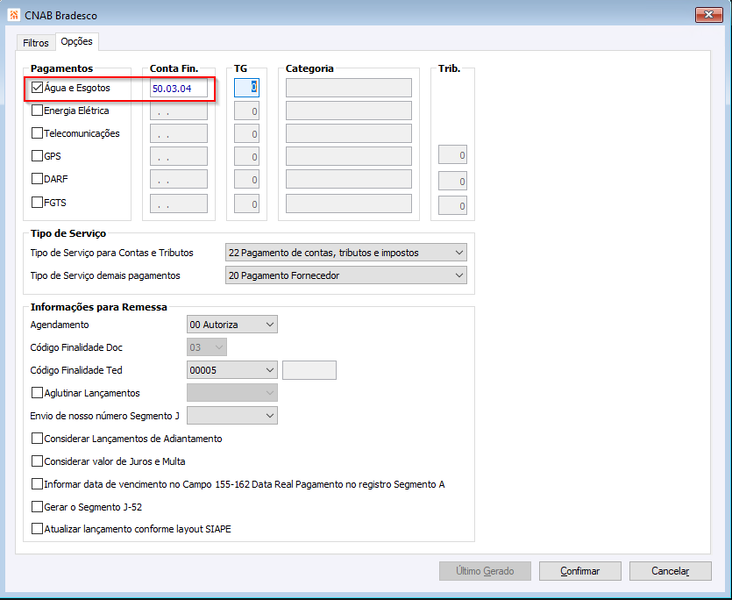The width and height of the screenshot is (732, 600).
Task: Click the Confirmar button
Action: [x=580, y=571]
